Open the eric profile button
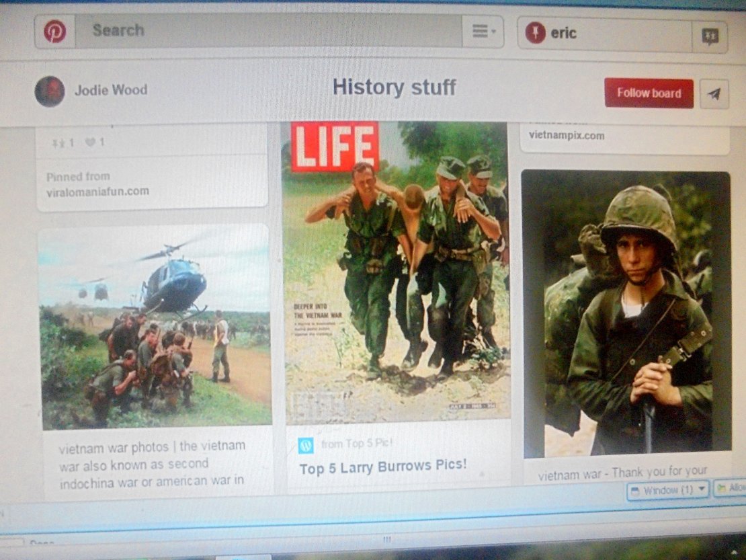 (604, 34)
